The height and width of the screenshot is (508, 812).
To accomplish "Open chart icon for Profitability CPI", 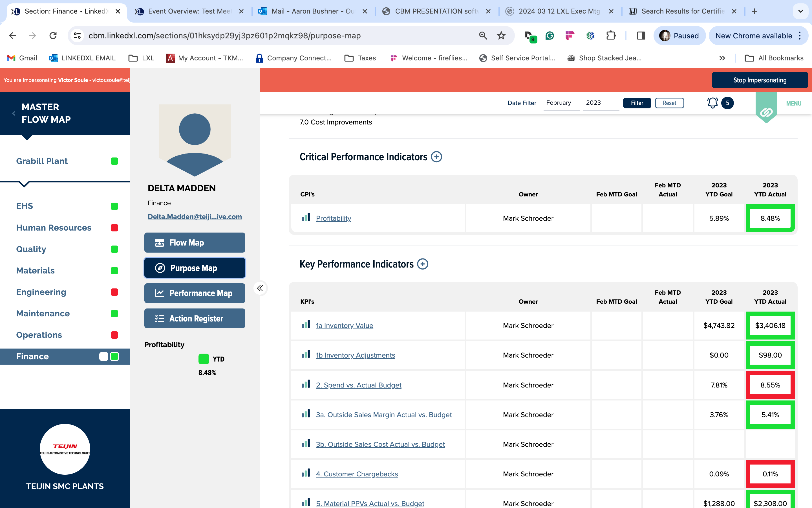I will click(x=306, y=217).
